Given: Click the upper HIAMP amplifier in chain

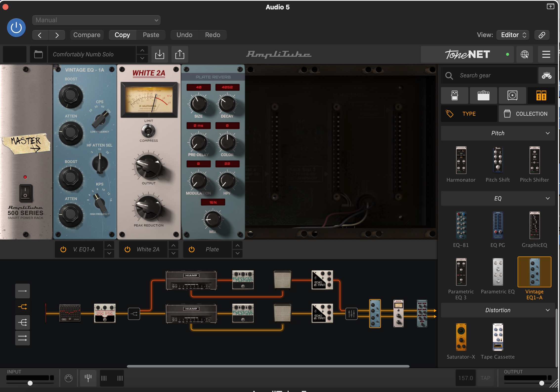Looking at the screenshot, I should 191,280.
